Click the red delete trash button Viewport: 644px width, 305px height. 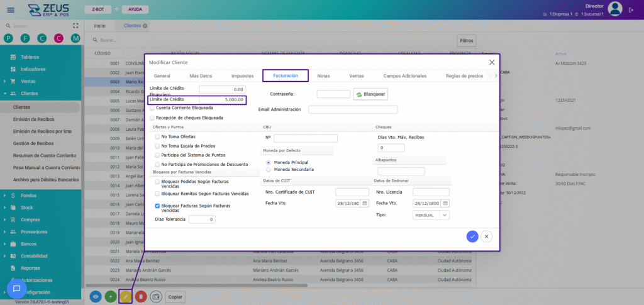[x=141, y=296]
